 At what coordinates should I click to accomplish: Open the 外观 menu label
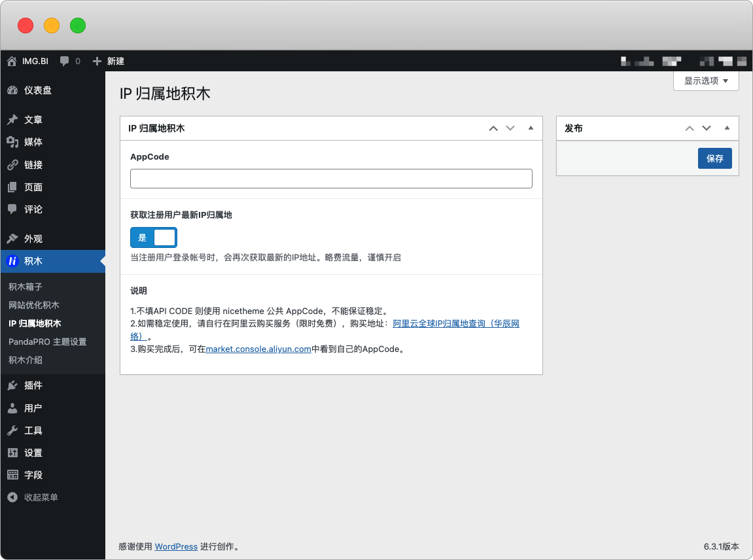tap(33, 239)
